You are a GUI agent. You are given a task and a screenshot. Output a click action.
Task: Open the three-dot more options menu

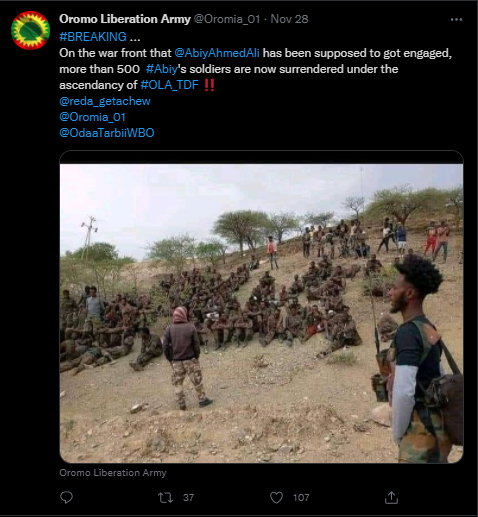tap(456, 20)
